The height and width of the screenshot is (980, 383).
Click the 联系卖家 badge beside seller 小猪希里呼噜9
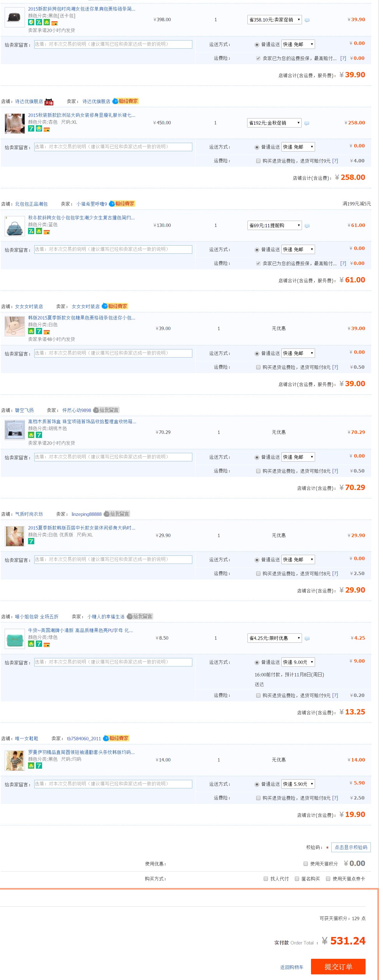pyautogui.click(x=122, y=204)
